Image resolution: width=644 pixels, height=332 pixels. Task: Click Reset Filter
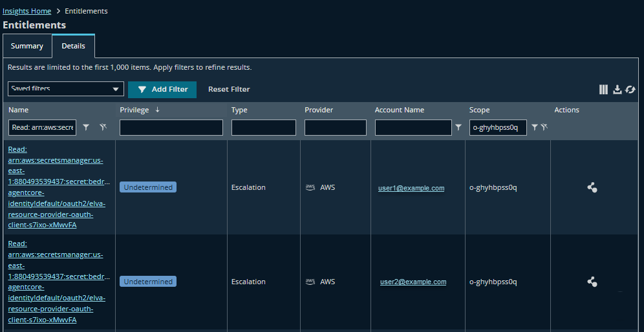[x=229, y=90]
